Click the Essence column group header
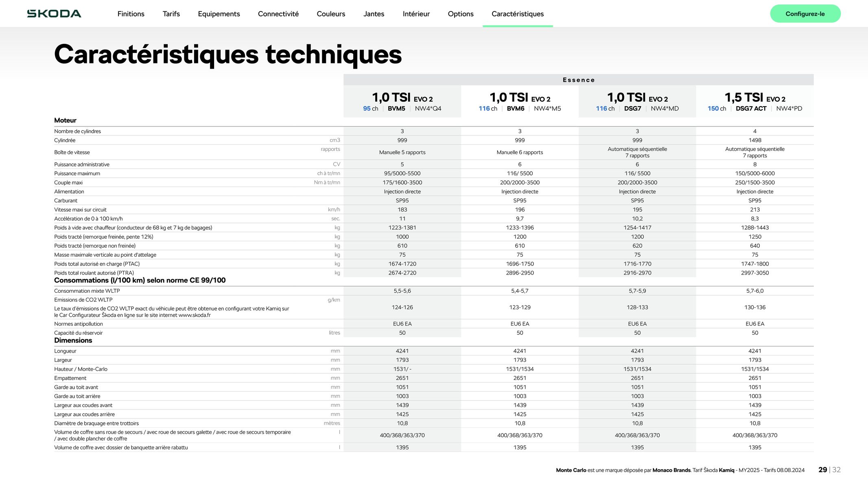Viewport: 868px width, 488px height. coord(579,80)
